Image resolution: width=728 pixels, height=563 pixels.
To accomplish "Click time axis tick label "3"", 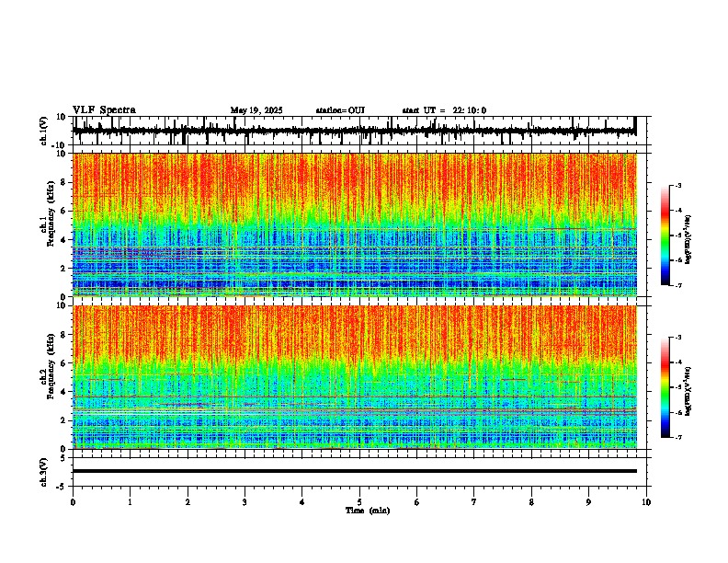I will [245, 502].
